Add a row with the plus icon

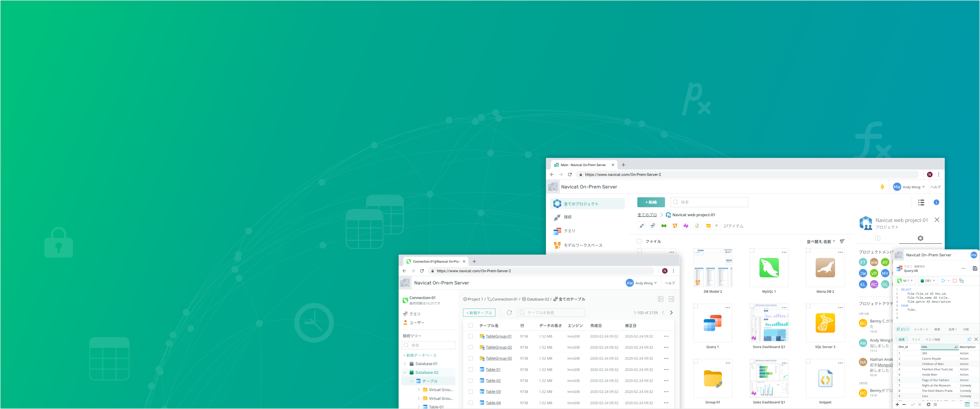(x=897, y=404)
